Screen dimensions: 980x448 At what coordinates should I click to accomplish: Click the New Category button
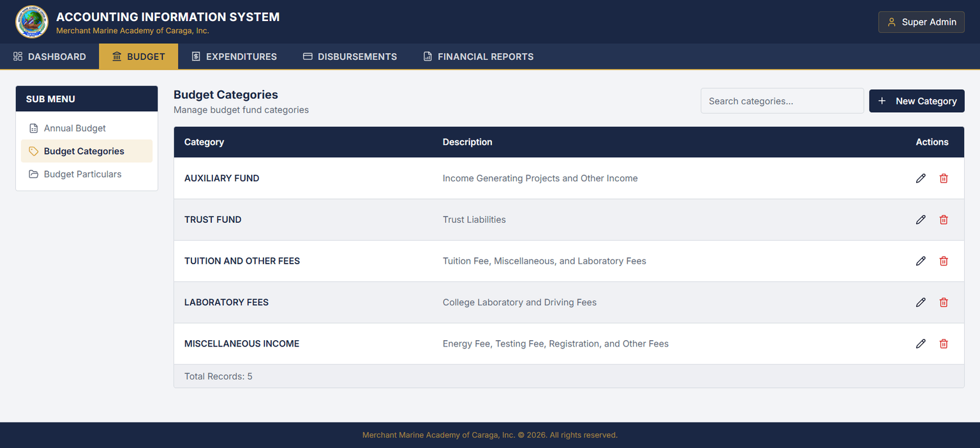click(917, 101)
